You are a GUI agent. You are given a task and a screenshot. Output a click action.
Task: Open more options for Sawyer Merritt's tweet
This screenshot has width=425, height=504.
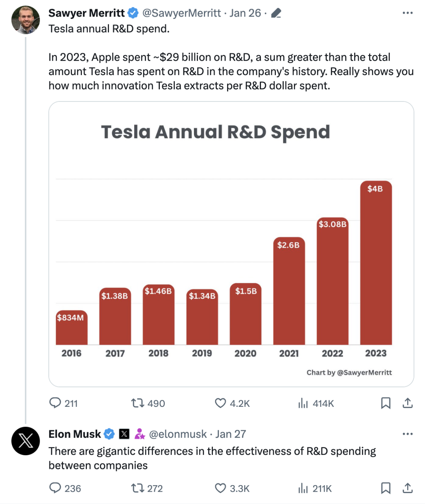point(408,13)
